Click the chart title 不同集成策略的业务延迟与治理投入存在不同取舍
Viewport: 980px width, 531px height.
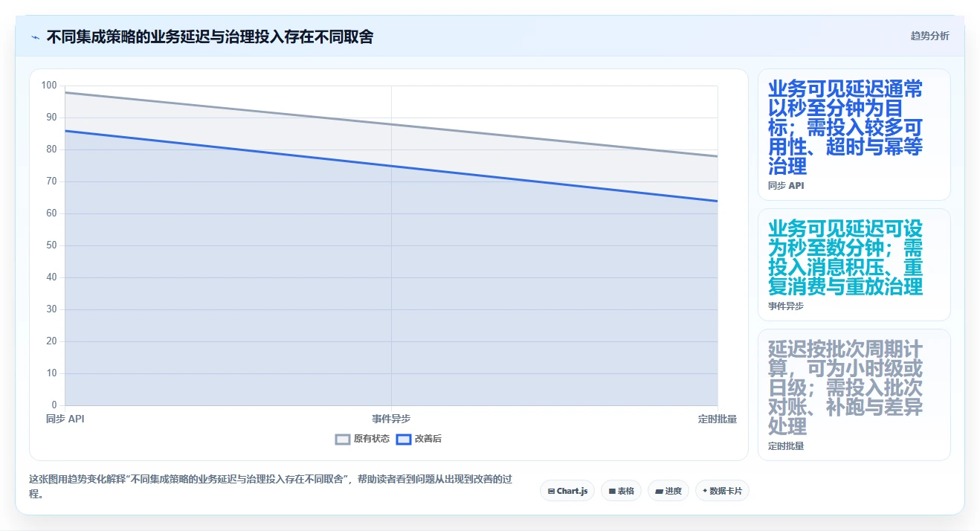[x=210, y=36]
